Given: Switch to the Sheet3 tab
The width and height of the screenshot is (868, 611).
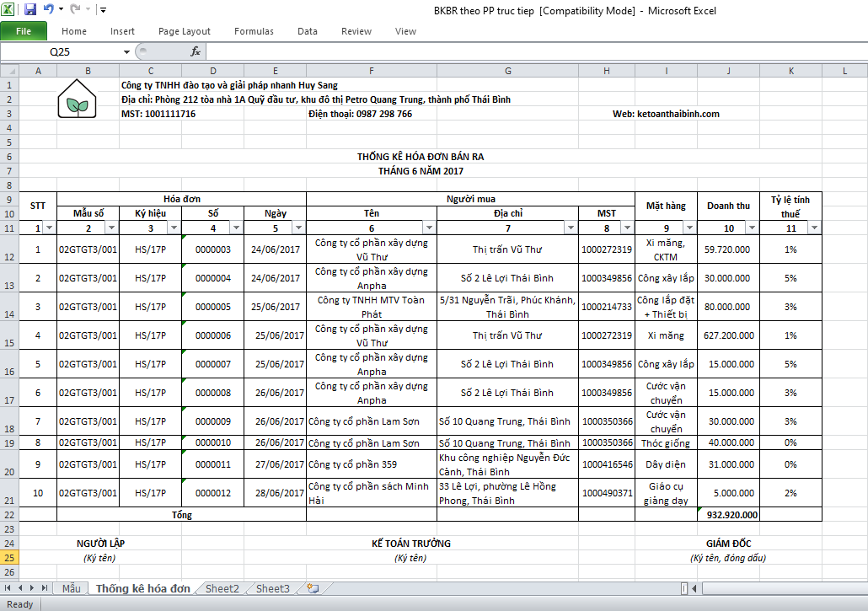Looking at the screenshot, I should 272,588.
